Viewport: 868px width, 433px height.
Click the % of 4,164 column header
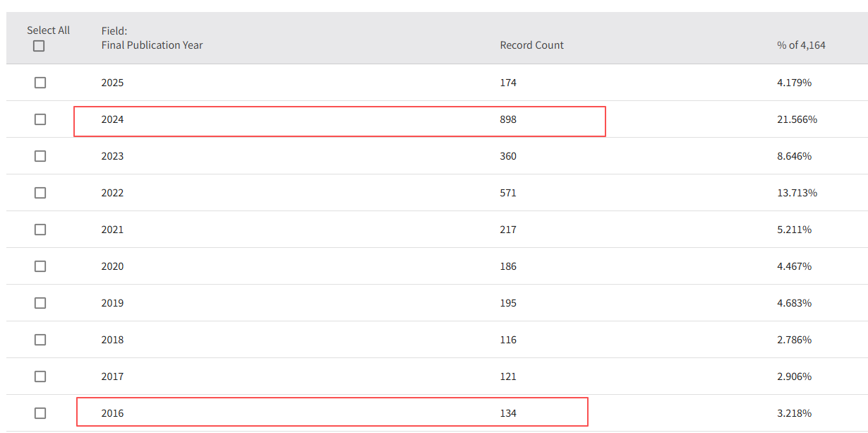click(x=801, y=45)
